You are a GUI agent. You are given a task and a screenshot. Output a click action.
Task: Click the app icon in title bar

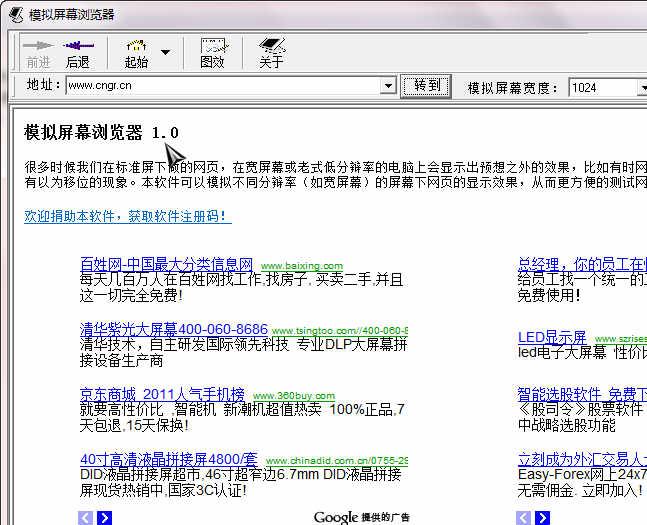click(x=15, y=14)
